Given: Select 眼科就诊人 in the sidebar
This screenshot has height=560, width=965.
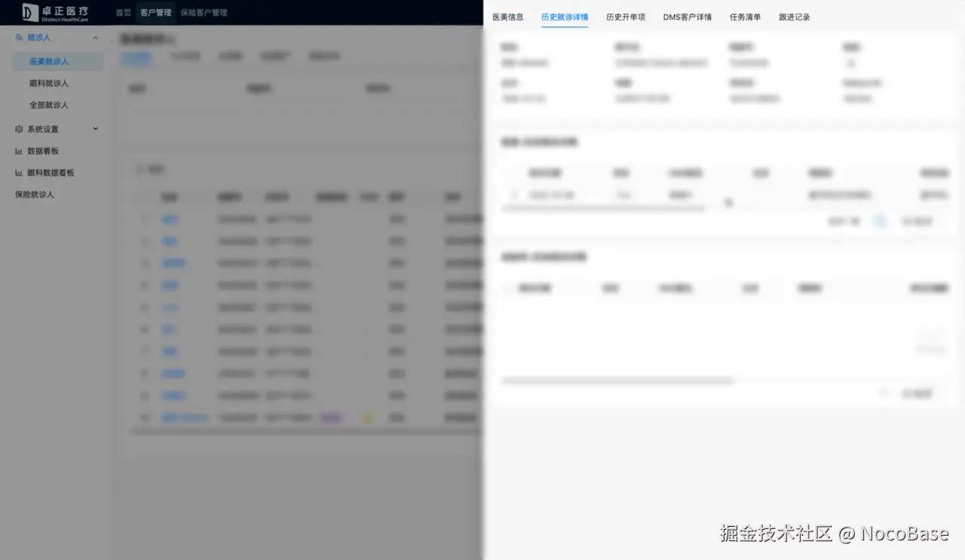Looking at the screenshot, I should coord(49,83).
